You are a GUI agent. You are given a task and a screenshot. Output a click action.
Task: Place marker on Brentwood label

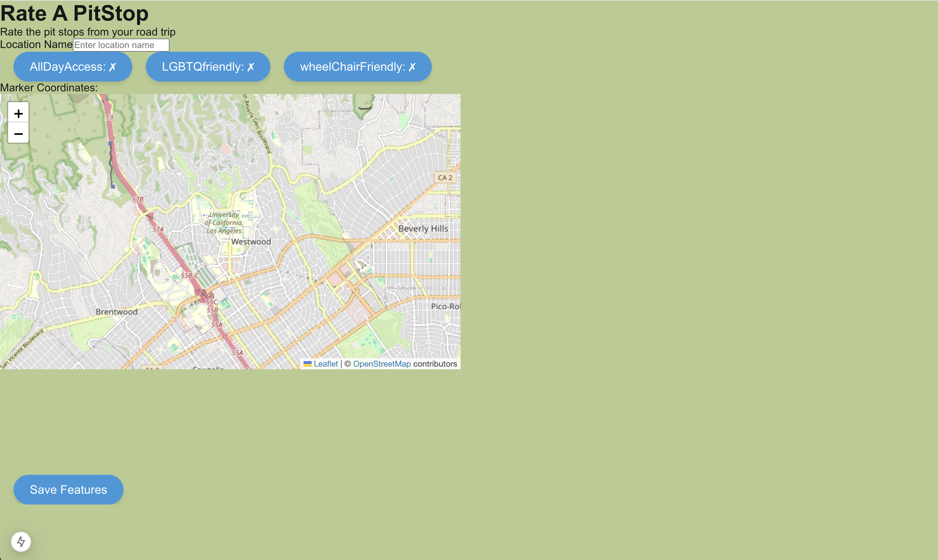point(116,312)
